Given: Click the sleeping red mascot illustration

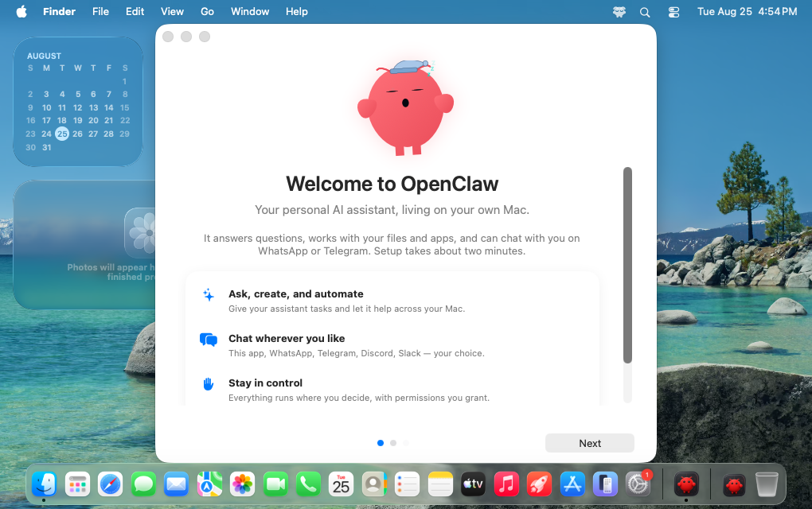Looking at the screenshot, I should point(405,107).
